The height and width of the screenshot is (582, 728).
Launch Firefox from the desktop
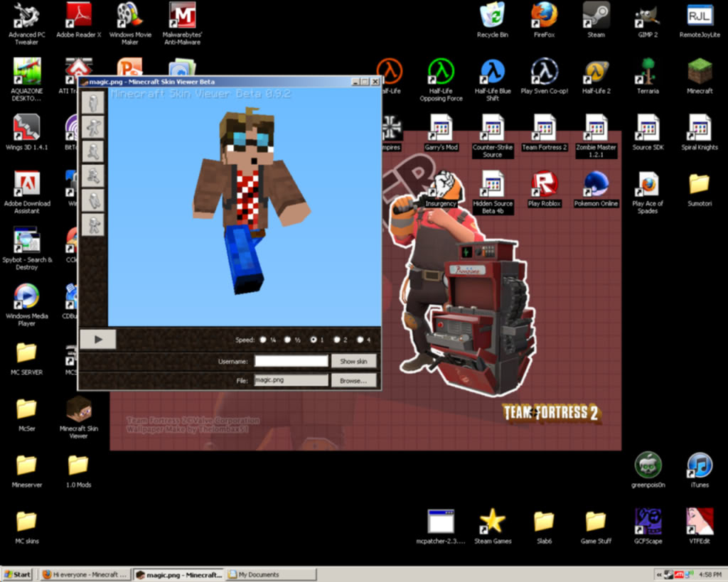(x=544, y=20)
